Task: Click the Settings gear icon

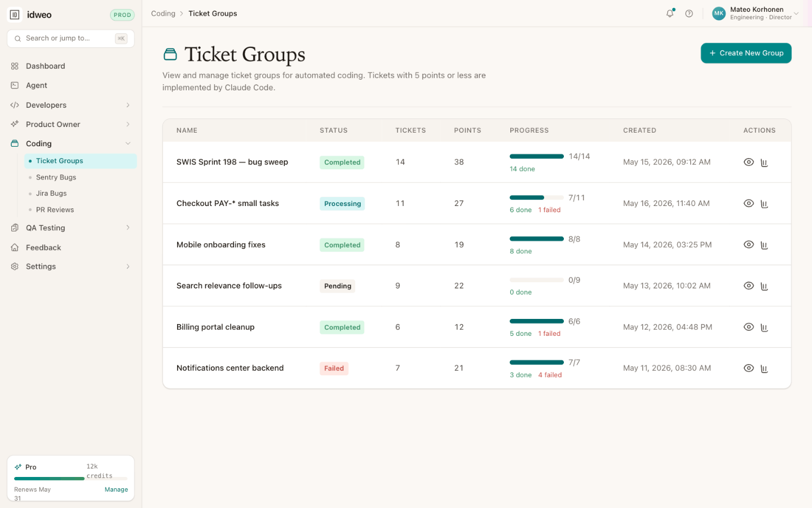Action: pyautogui.click(x=15, y=266)
